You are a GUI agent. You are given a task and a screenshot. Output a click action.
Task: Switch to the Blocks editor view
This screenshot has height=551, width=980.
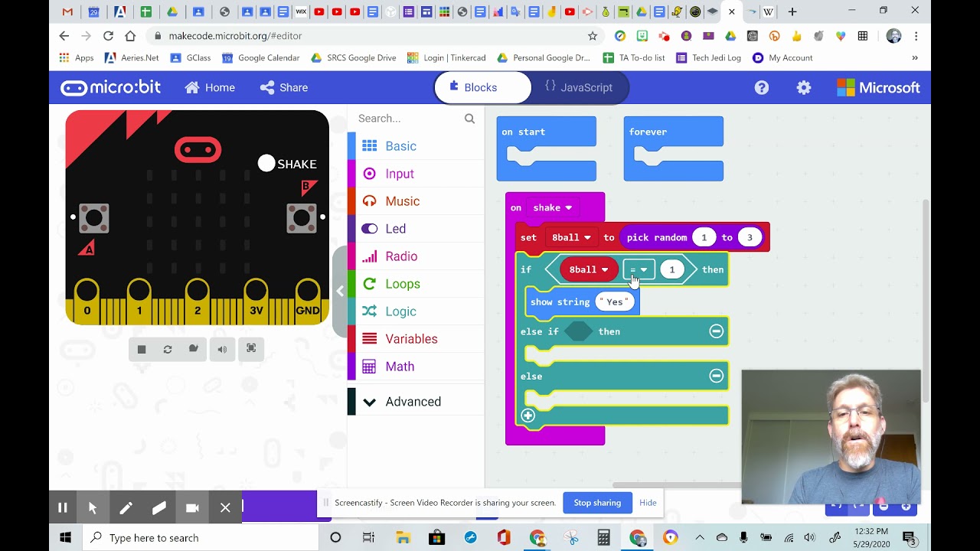[x=483, y=87]
